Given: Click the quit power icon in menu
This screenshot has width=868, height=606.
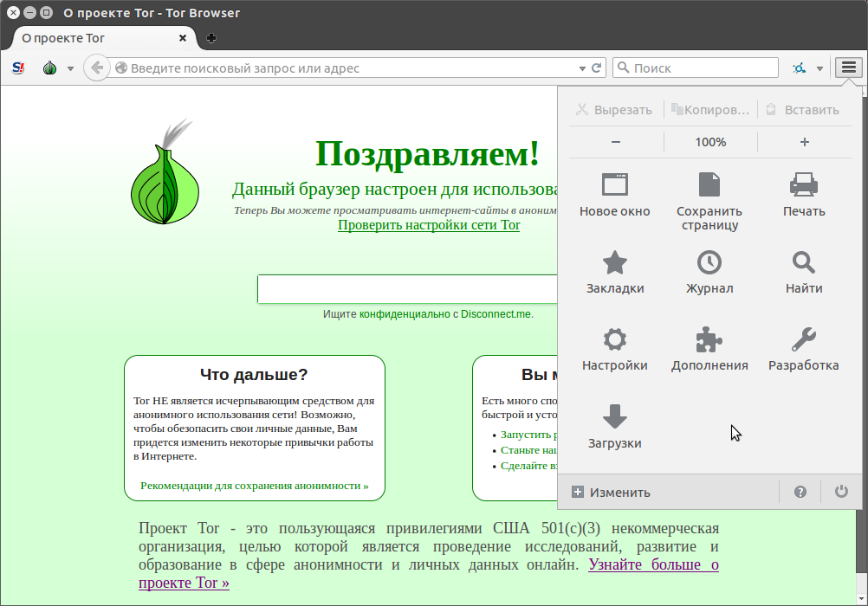Looking at the screenshot, I should coord(841,492).
